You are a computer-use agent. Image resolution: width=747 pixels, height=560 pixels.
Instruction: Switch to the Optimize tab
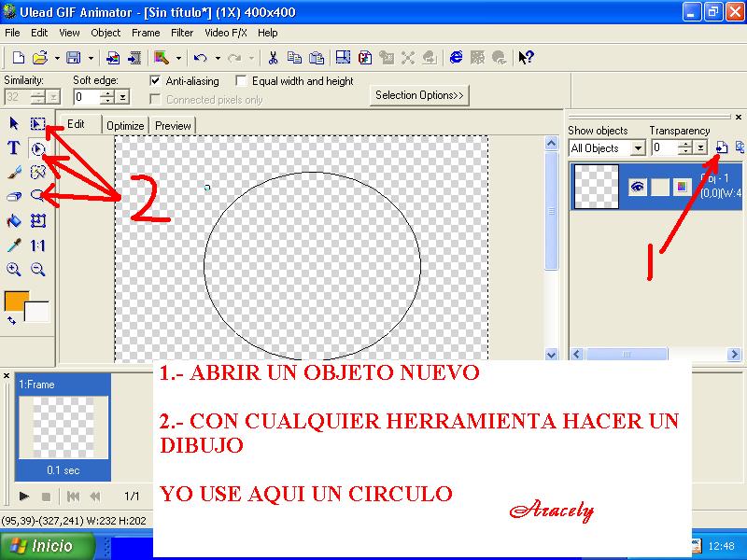[125, 126]
